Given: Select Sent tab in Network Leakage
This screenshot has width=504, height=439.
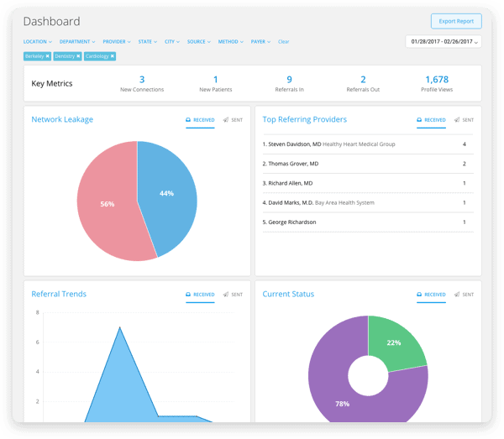Looking at the screenshot, I should pyautogui.click(x=233, y=120).
